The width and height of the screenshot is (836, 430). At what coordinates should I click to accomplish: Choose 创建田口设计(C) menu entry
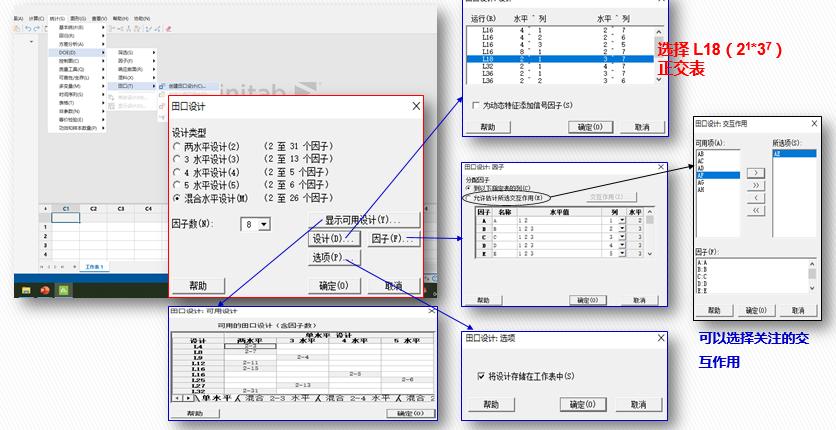[x=189, y=86]
